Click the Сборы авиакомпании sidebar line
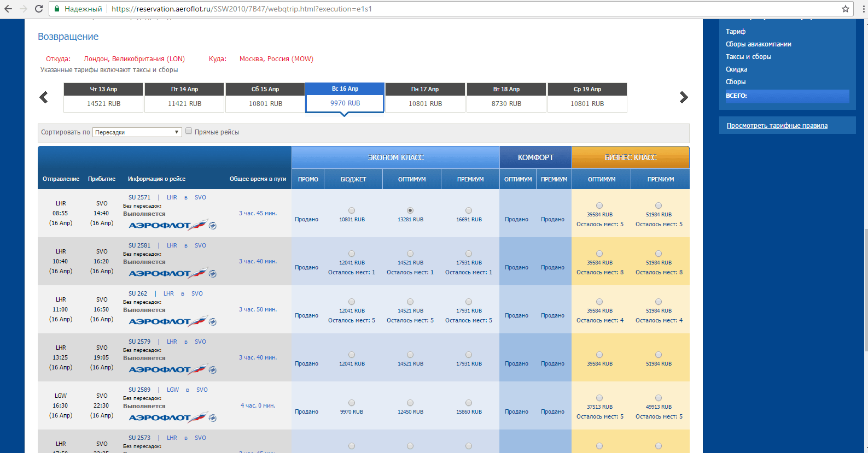Screen dimensions: 868x453 point(758,44)
